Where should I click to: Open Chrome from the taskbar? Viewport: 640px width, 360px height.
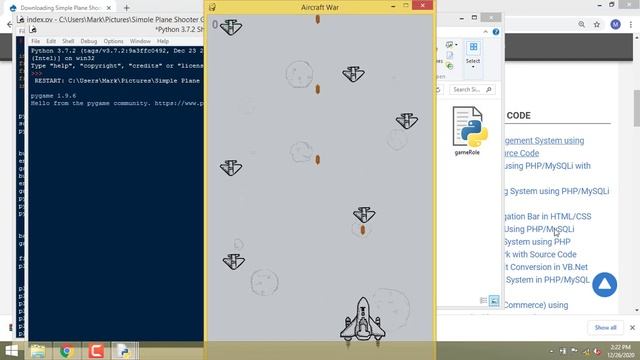click(x=67, y=351)
